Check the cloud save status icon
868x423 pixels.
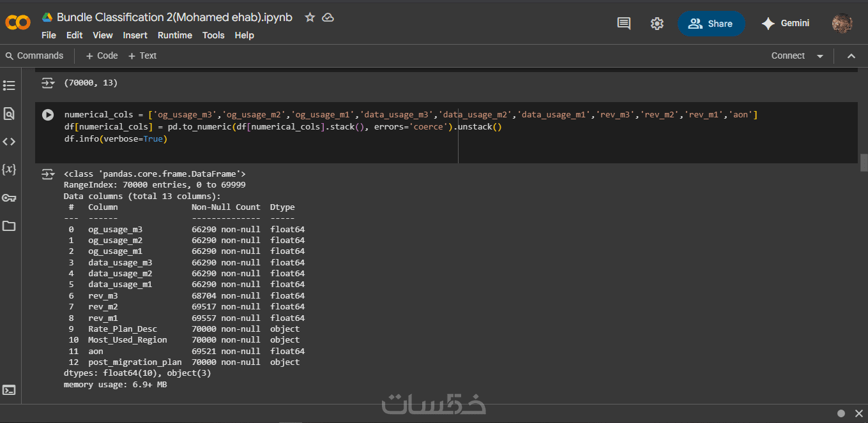pyautogui.click(x=328, y=17)
